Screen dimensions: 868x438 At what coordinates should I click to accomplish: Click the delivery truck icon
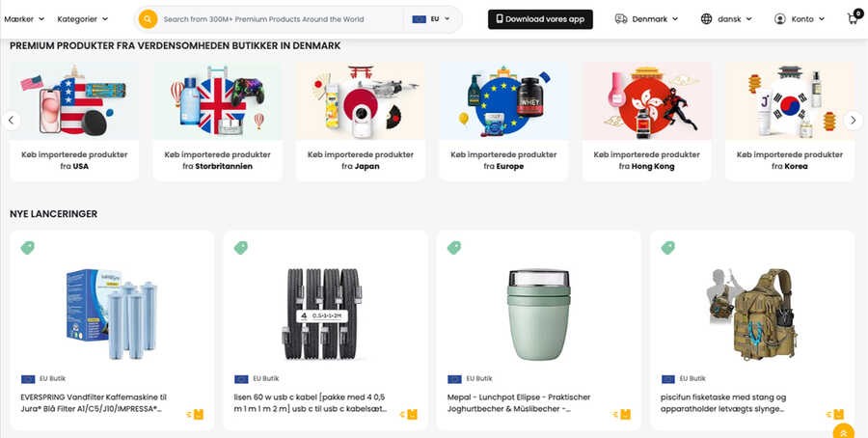621,19
